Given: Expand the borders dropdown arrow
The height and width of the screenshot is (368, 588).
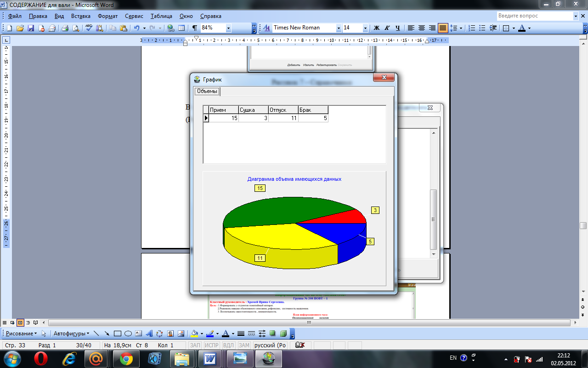Looking at the screenshot, I should [x=513, y=28].
